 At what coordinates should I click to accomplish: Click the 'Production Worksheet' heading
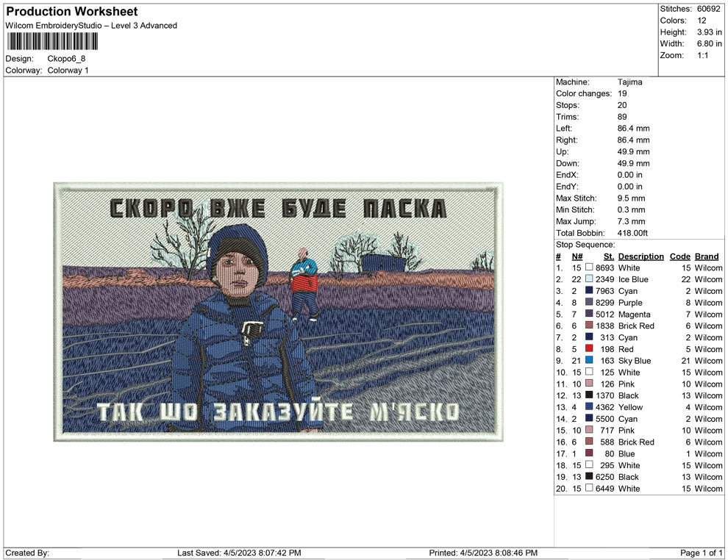click(72, 12)
